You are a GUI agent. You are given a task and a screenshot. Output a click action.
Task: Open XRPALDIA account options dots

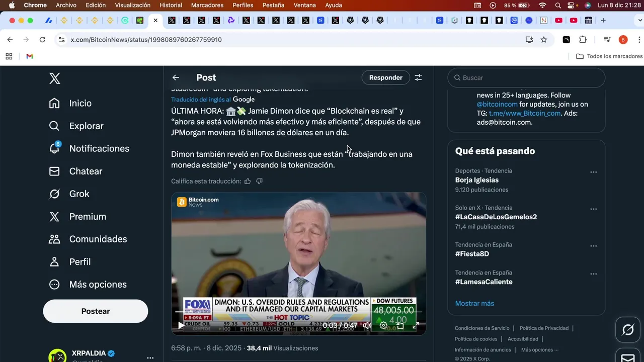point(150,358)
